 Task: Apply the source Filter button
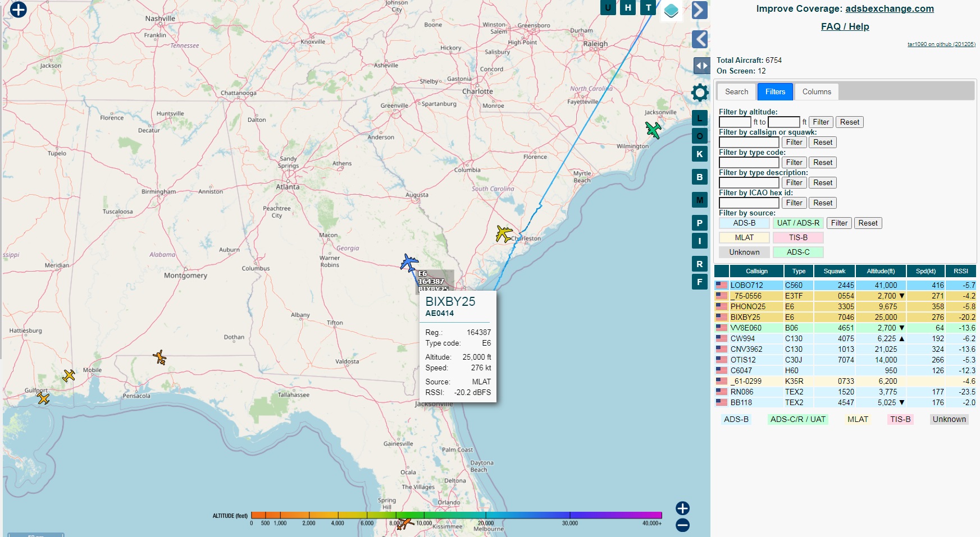tap(839, 223)
